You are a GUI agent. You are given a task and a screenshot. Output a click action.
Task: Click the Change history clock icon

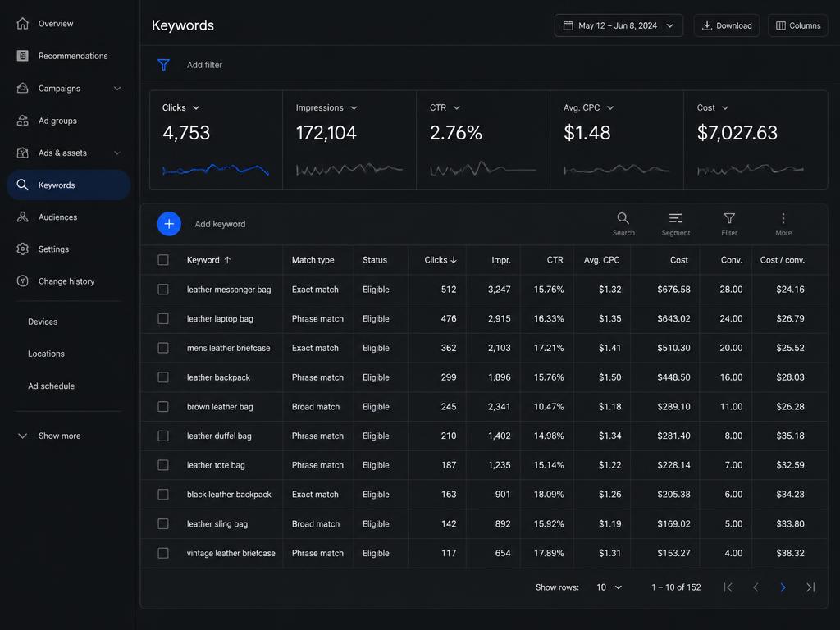coord(22,281)
